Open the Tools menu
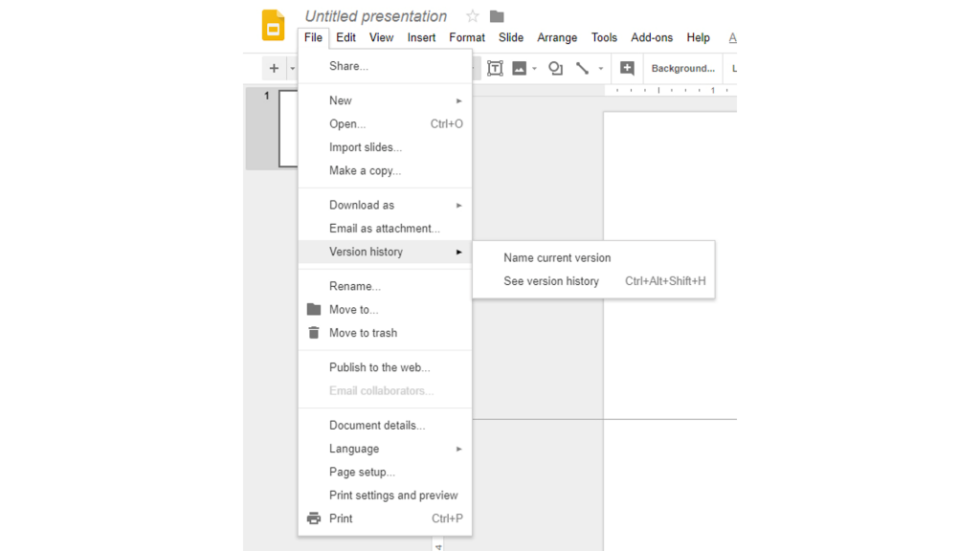The width and height of the screenshot is (980, 551). pyautogui.click(x=604, y=37)
